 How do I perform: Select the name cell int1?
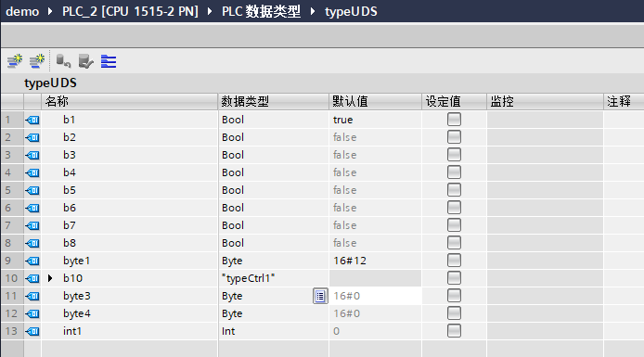[129, 332]
